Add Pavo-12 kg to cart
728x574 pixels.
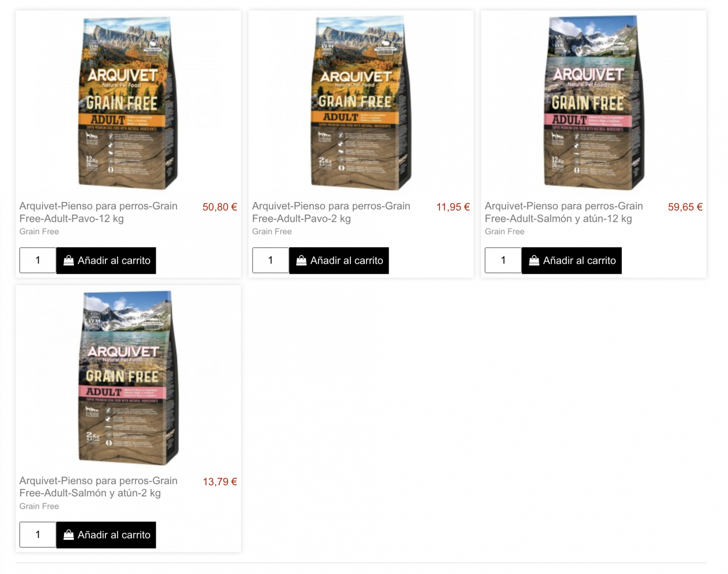[106, 260]
